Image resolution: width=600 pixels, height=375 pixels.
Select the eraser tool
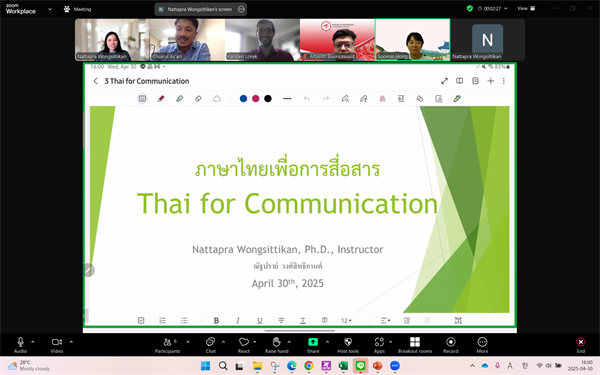point(198,99)
